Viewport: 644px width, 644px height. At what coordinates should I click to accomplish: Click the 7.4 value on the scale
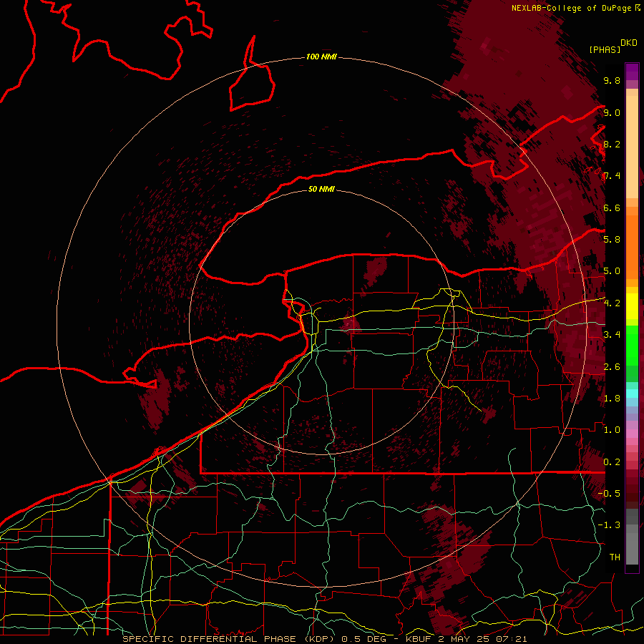click(x=612, y=176)
